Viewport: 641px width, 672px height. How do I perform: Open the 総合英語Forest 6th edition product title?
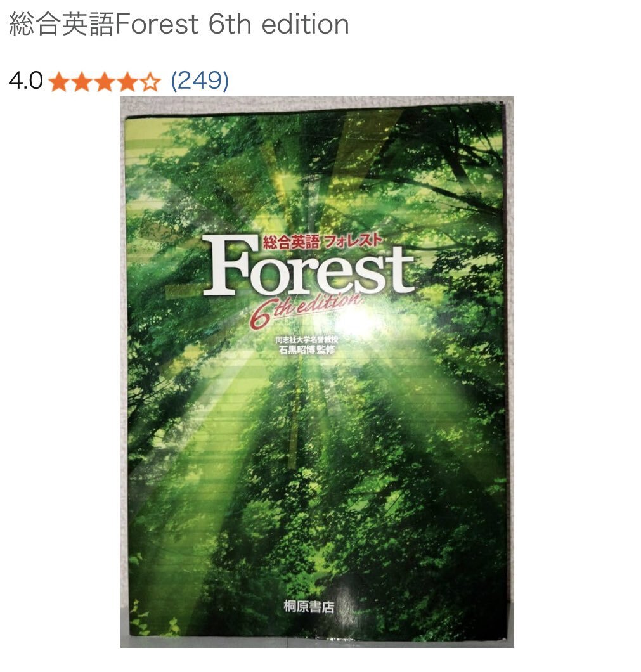coord(179,24)
